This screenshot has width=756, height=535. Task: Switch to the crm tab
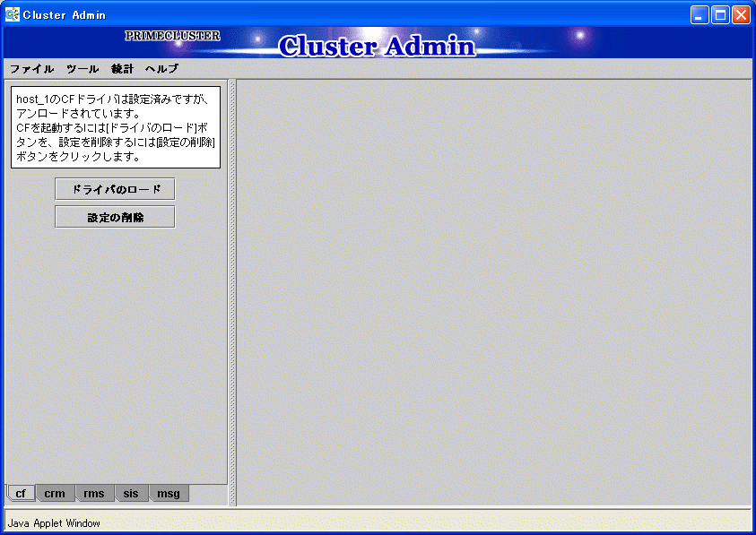pyautogui.click(x=55, y=494)
